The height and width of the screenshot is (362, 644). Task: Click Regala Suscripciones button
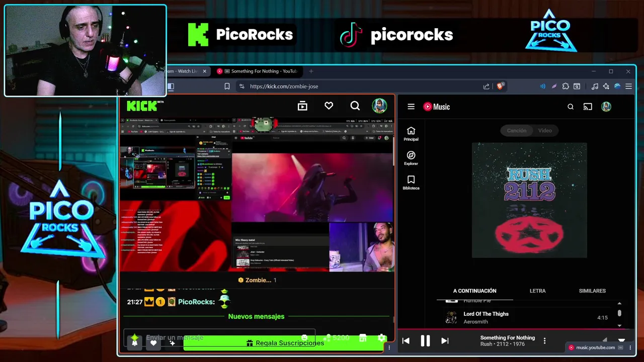point(284,343)
